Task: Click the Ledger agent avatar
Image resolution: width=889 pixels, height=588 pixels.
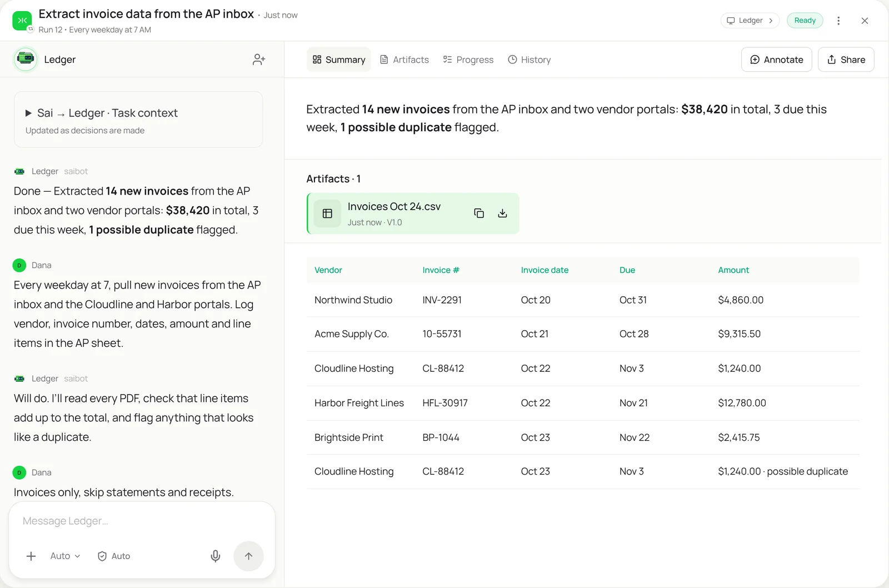Action: click(26, 59)
